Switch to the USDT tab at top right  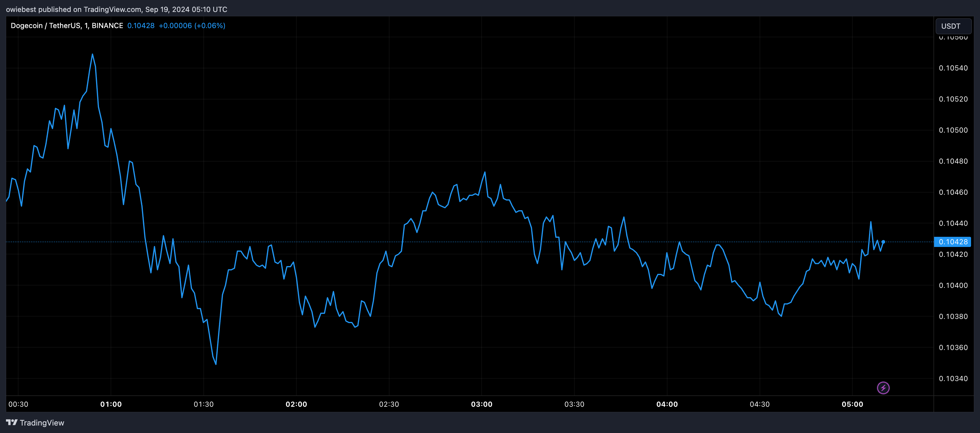click(x=953, y=26)
